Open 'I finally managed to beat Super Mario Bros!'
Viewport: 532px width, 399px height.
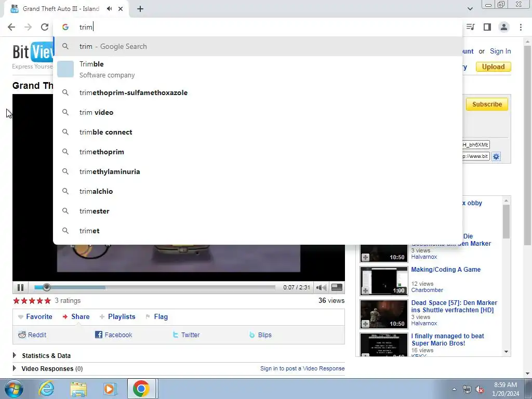[x=447, y=340]
